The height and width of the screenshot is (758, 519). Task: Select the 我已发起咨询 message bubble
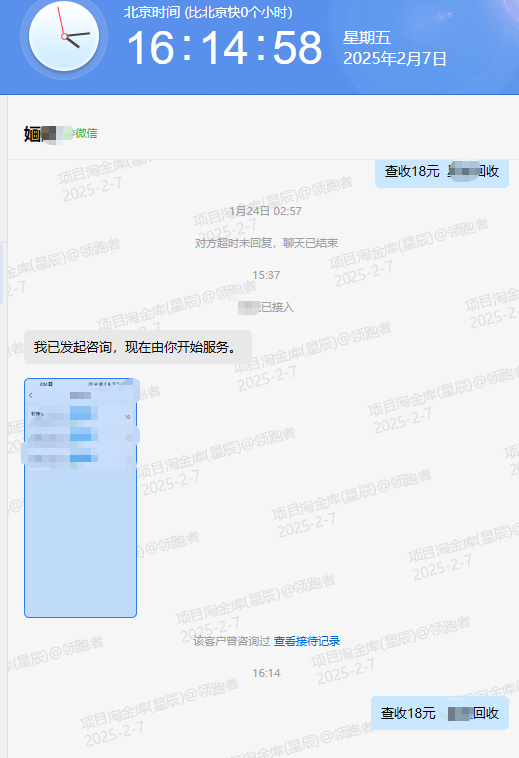click(138, 347)
